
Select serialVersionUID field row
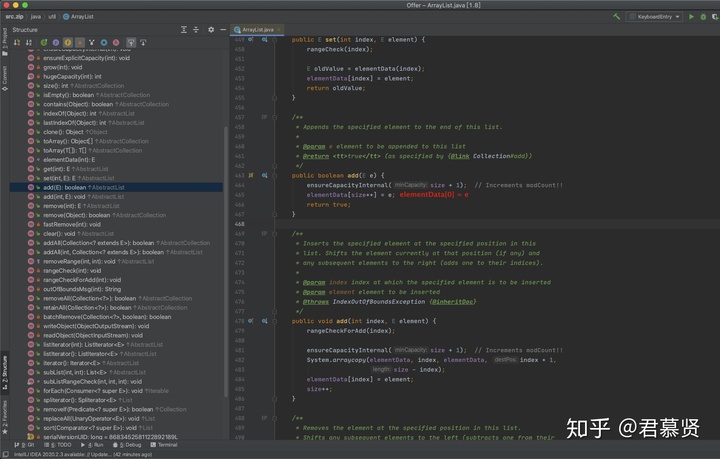click(116, 437)
